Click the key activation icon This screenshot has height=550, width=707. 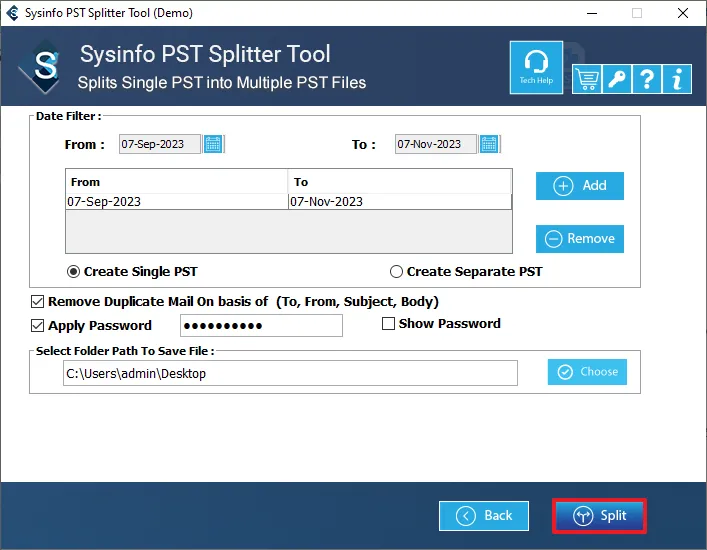[x=616, y=79]
